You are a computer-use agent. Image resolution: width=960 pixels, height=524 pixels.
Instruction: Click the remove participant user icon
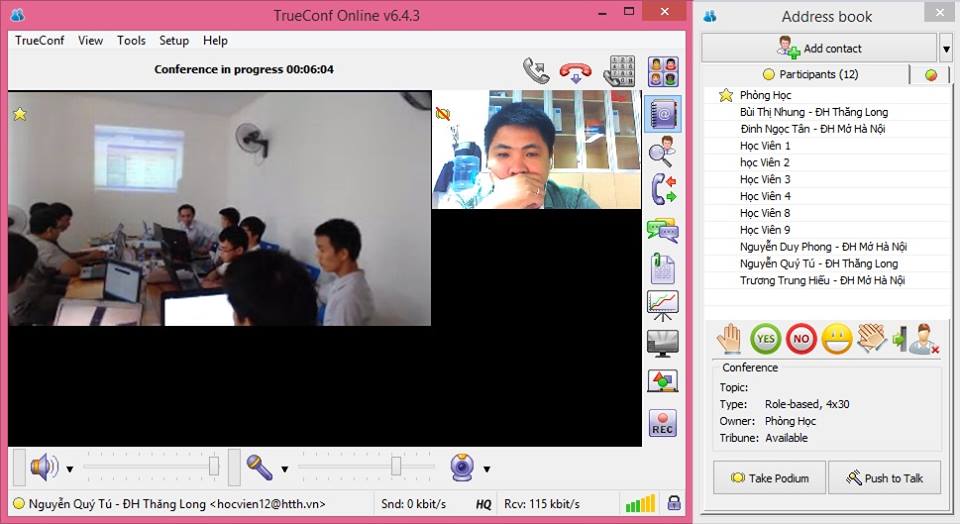tap(924, 339)
